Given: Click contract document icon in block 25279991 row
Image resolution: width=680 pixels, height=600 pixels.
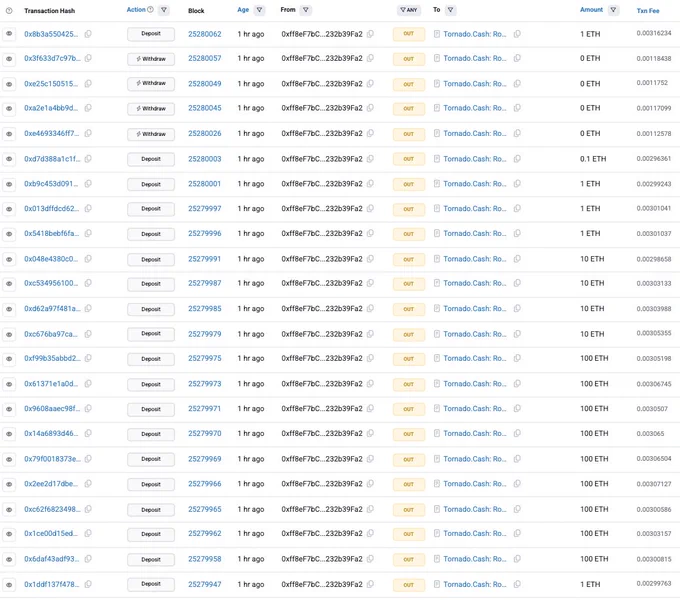Looking at the screenshot, I should [x=437, y=259].
